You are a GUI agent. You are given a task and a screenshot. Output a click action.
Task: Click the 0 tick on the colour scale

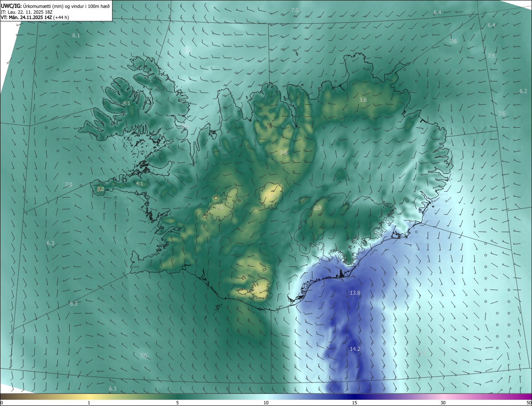[x=1, y=403]
